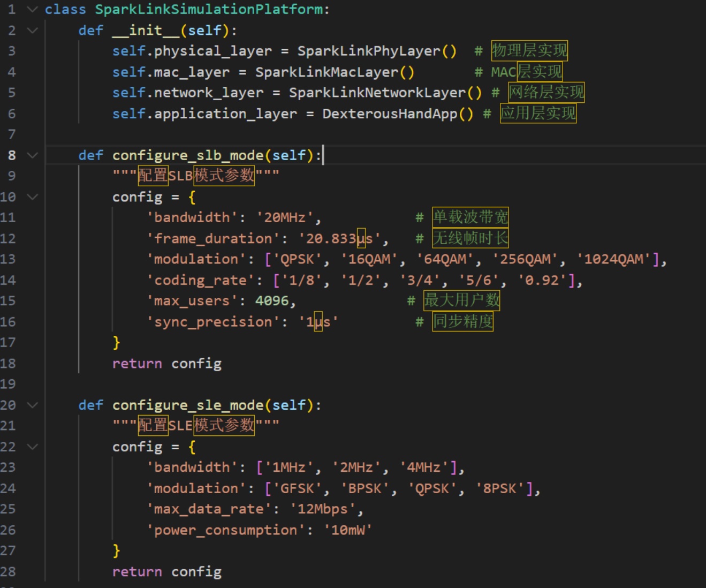Place cursor on the '12Mbps' string
Screen dimensions: 706x588
click(322, 509)
